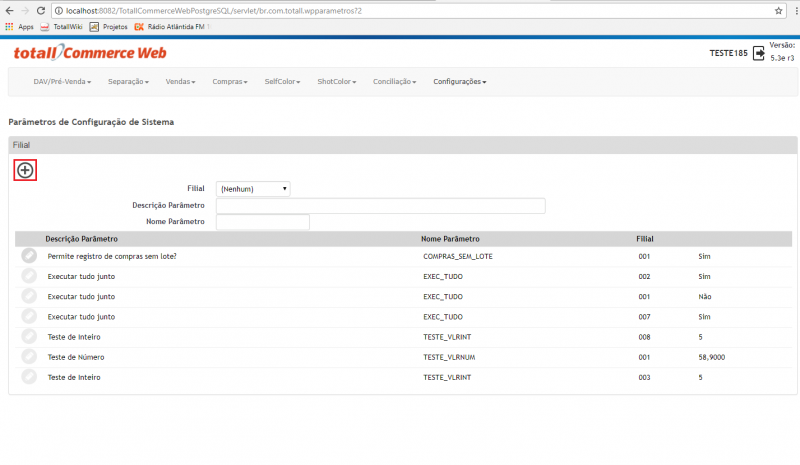The image size is (800, 465).
Task: Edit the EXEC_TUDO row for filial 007
Action: click(x=29, y=316)
